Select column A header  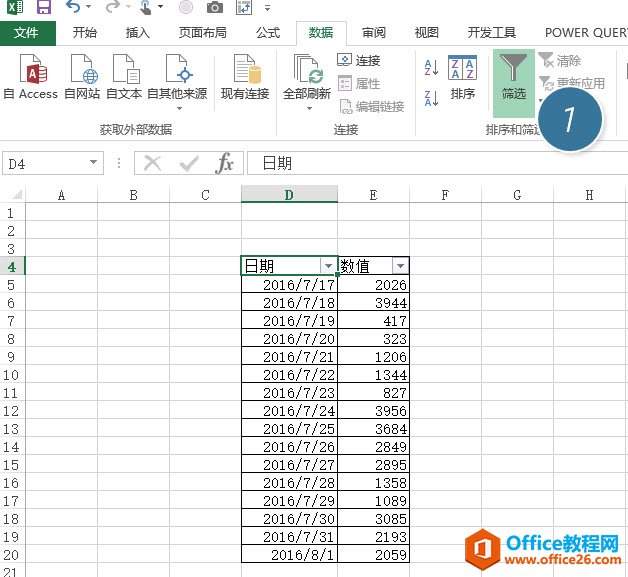[61, 195]
